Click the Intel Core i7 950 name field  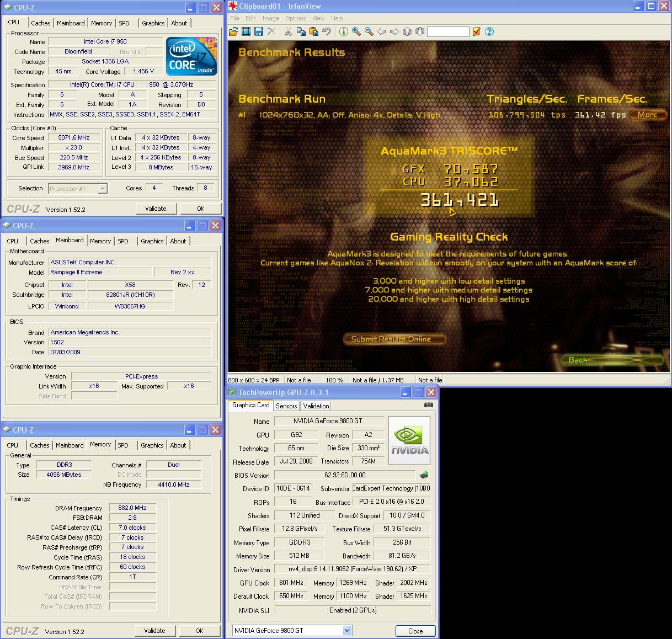point(105,41)
